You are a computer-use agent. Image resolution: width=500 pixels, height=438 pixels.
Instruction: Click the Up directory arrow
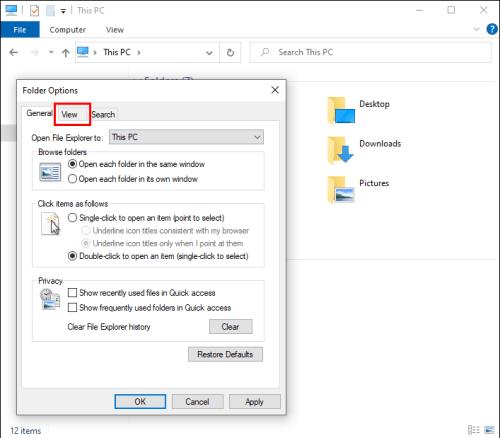click(66, 53)
